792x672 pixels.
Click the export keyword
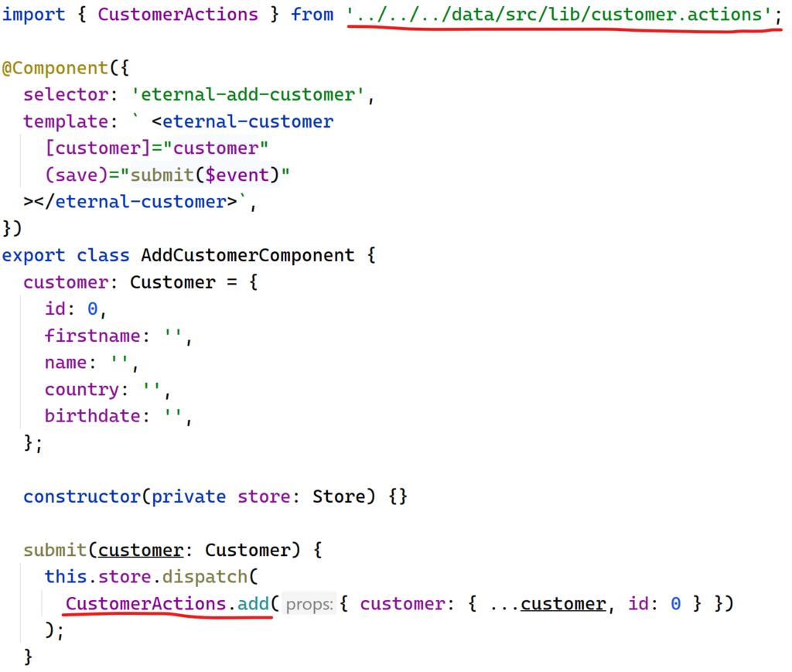(34, 255)
